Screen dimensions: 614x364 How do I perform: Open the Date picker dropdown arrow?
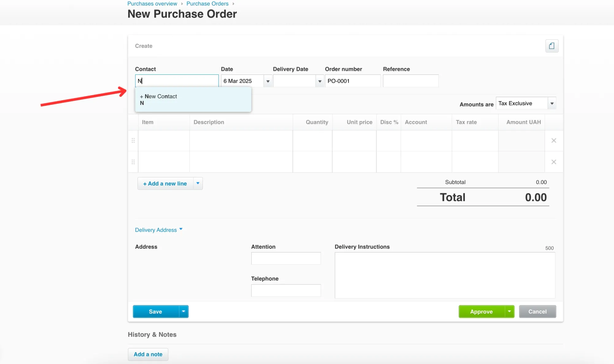click(268, 81)
